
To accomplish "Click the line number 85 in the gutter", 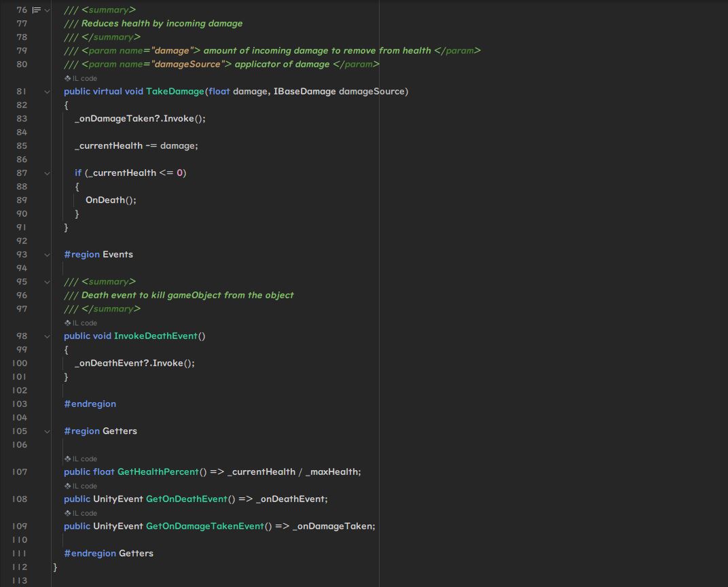I will (22, 146).
